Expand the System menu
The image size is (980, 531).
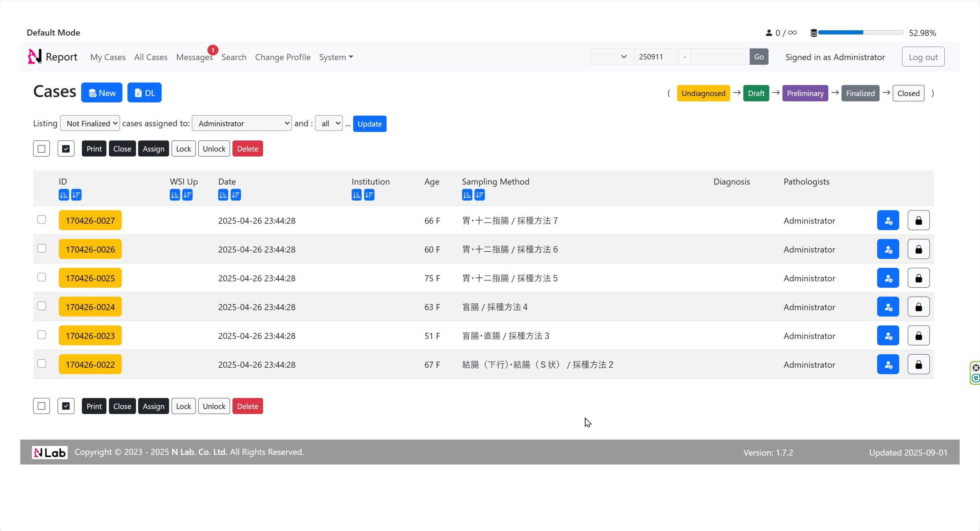pyautogui.click(x=336, y=57)
